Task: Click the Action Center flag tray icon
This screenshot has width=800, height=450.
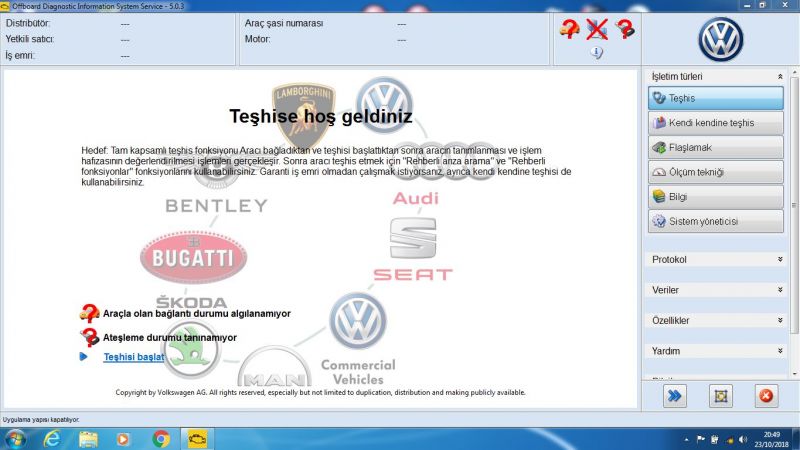Action: pyautogui.click(x=701, y=439)
